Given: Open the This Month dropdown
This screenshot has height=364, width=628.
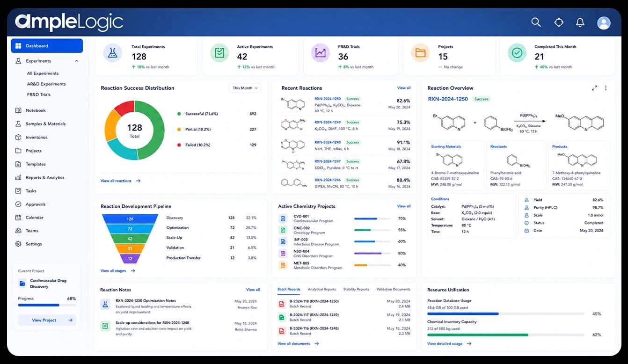Looking at the screenshot, I should pos(245,88).
